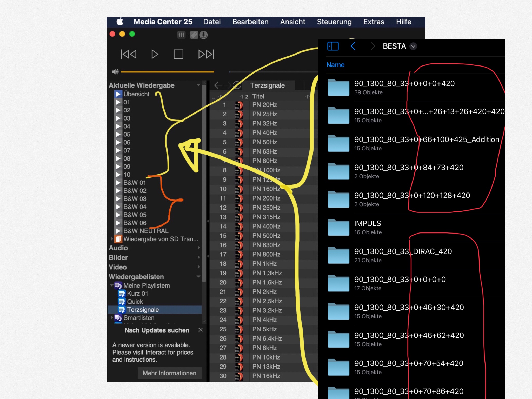Open the DSP equalizer icon

(181, 35)
